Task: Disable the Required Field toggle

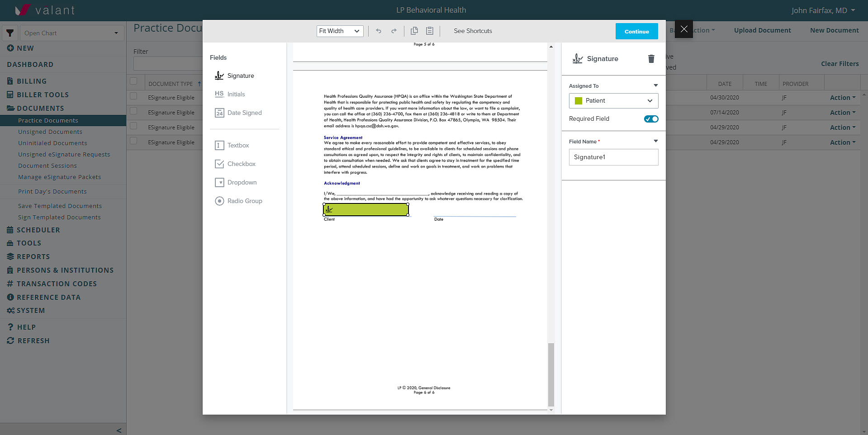Action: tap(651, 118)
